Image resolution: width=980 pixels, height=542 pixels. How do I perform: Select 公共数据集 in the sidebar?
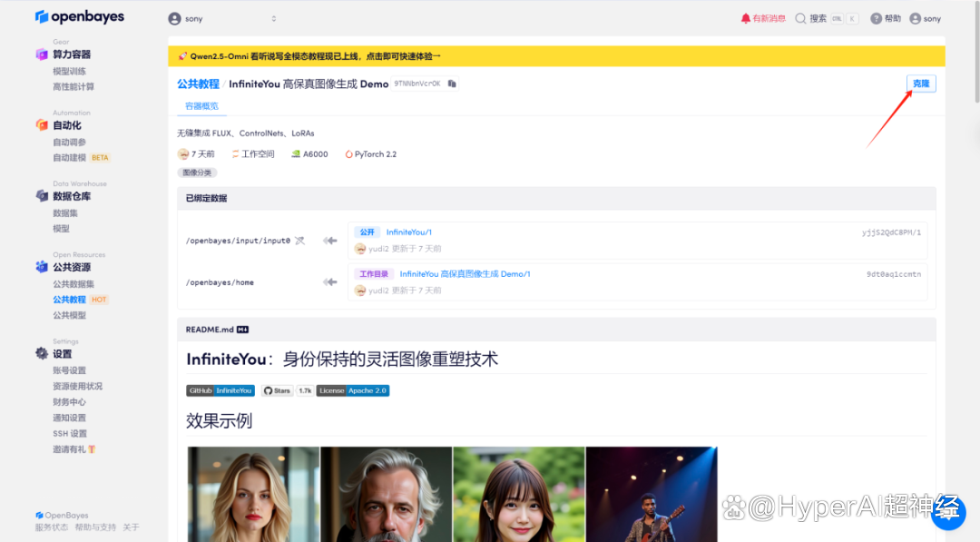pos(73,284)
